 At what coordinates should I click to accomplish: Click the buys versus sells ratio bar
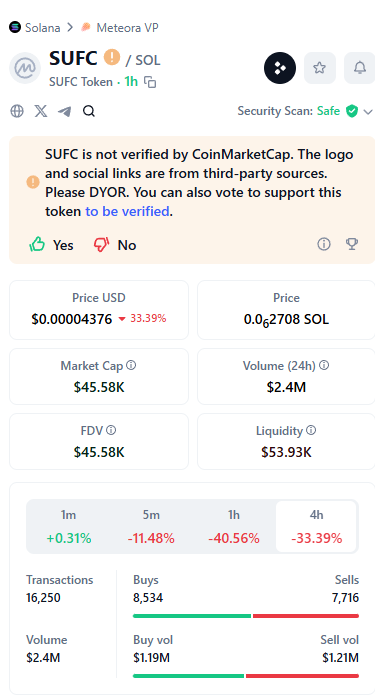tap(246, 616)
